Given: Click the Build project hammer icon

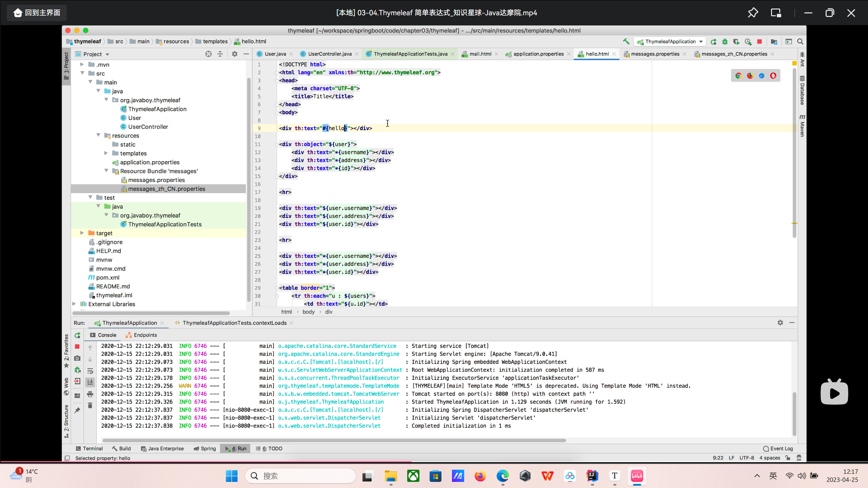Looking at the screenshot, I should (626, 41).
